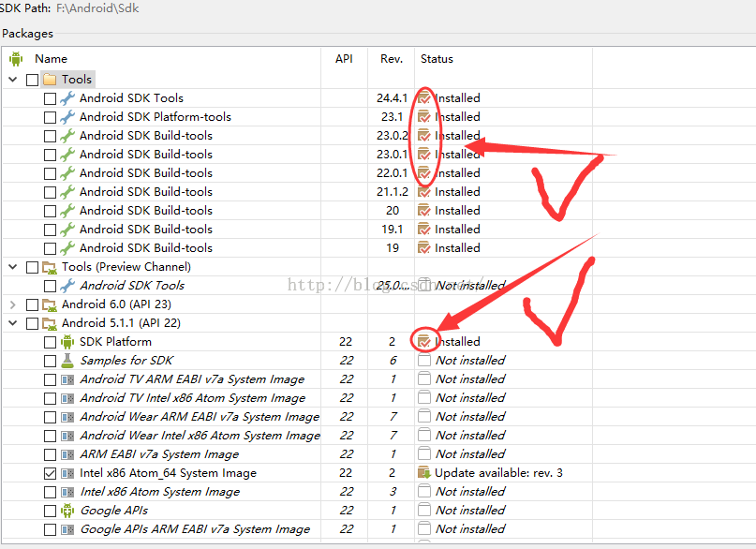Check the Android SDK Tools 24.4.1 checkbox

[x=50, y=98]
